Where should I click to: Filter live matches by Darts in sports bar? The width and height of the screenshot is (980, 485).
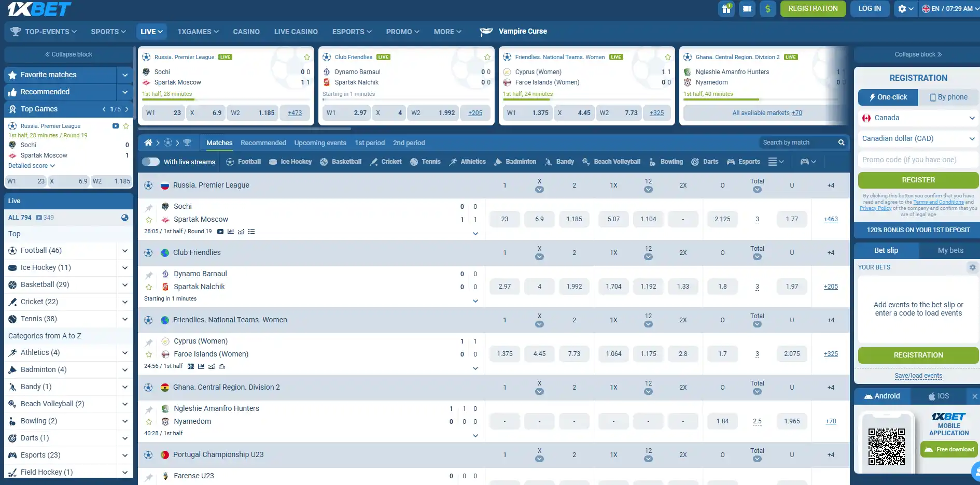(x=705, y=162)
